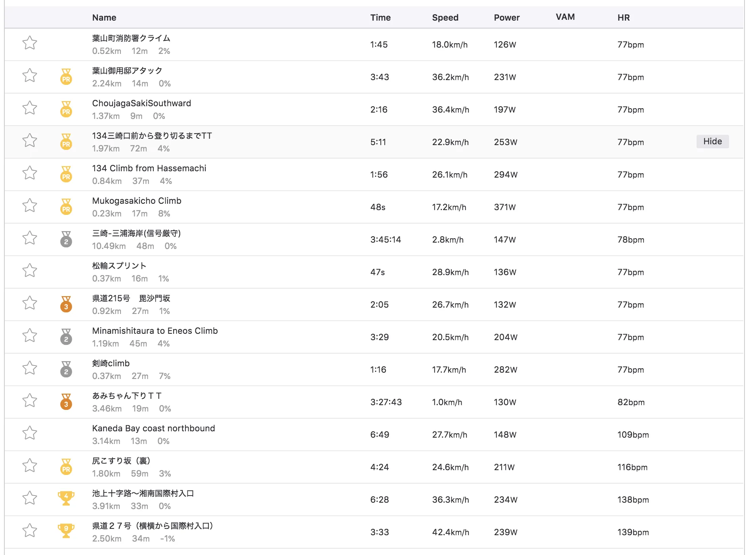Image resolution: width=756 pixels, height=555 pixels.
Task: Open 134 Climb from Hassemachi segment
Action: 149,168
